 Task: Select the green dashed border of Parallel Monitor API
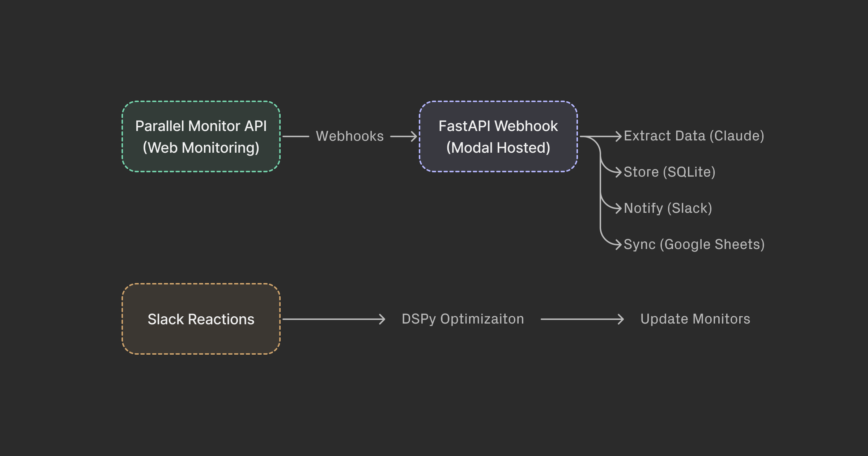click(201, 101)
